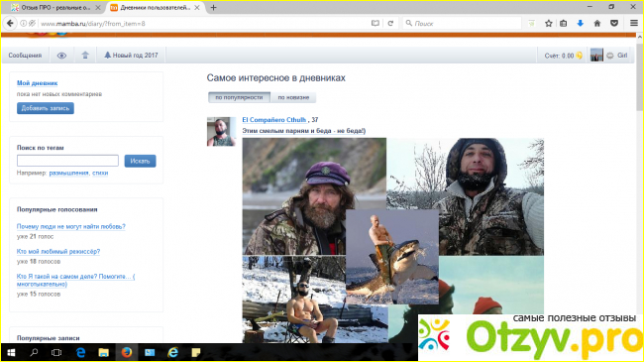This screenshot has height=362, width=644.
Task: Click the bookmark star icon
Action: 548,24
